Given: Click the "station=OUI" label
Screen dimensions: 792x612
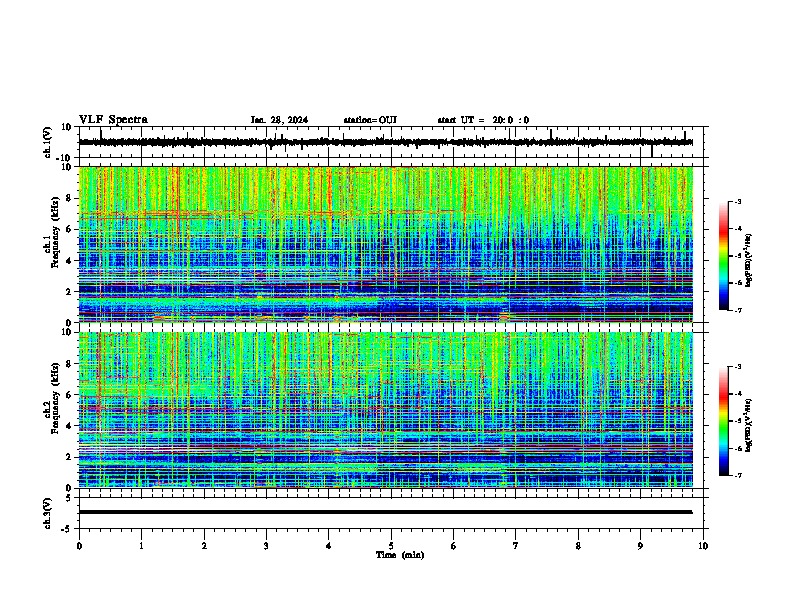Looking at the screenshot, I should pyautogui.click(x=370, y=120).
